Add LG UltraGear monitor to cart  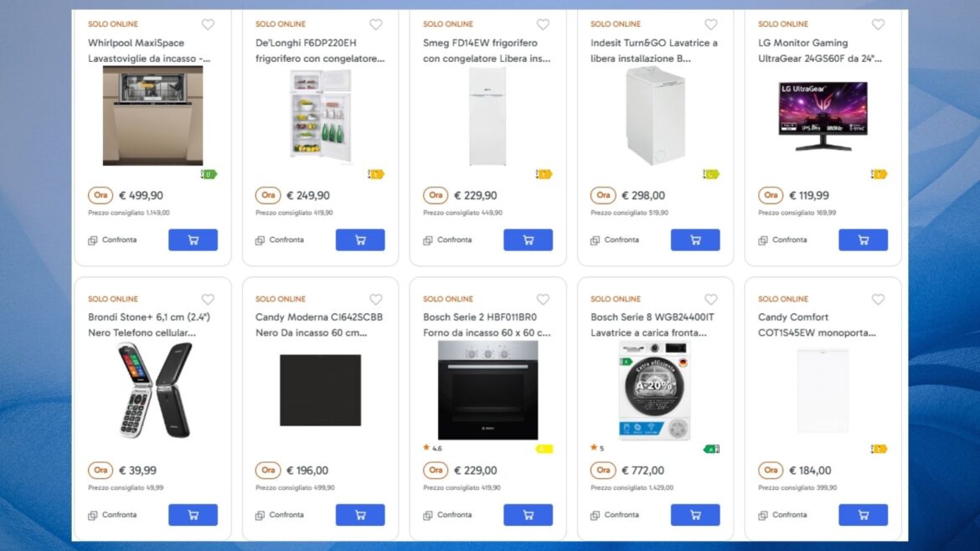point(863,239)
